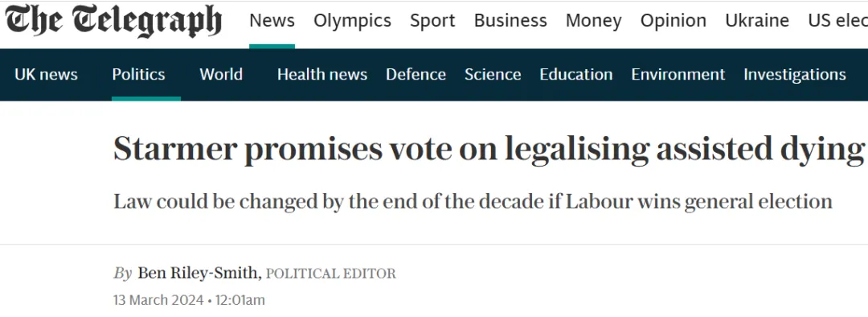The image size is (868, 317).
Task: Go to Investigations sub-section
Action: point(794,74)
